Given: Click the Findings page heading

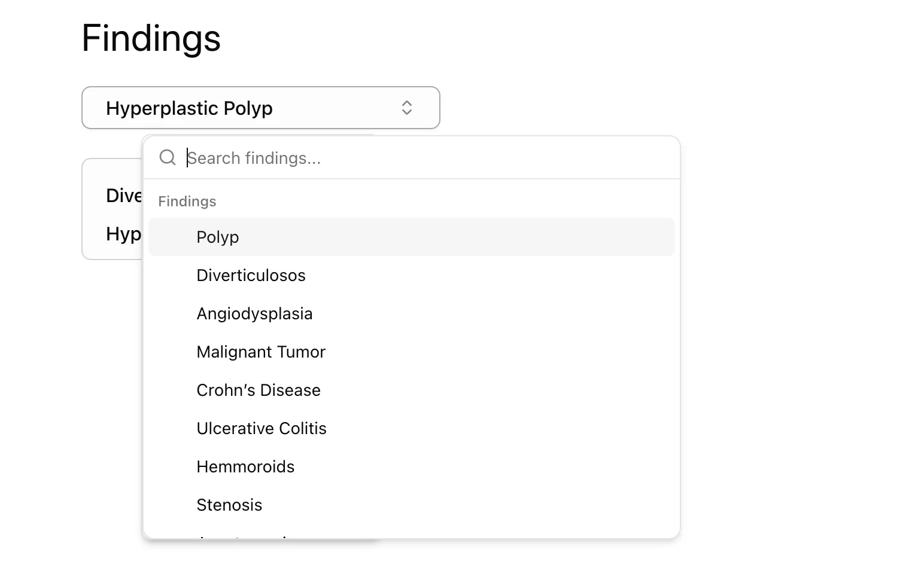Looking at the screenshot, I should [151, 38].
